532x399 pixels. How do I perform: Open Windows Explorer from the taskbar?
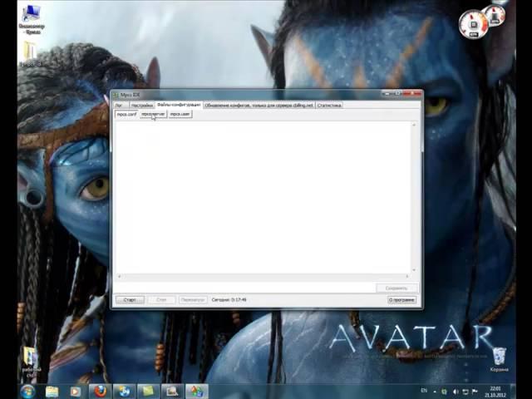coord(52,392)
